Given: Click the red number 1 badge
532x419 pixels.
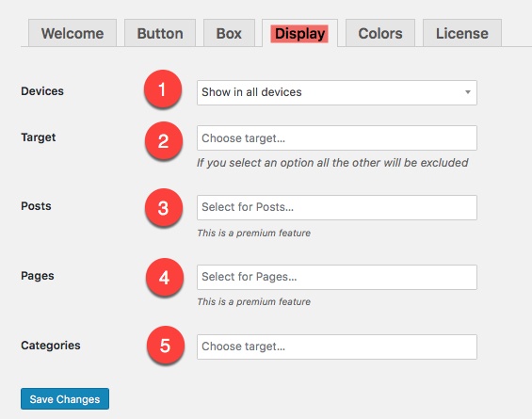Looking at the screenshot, I should point(163,89).
